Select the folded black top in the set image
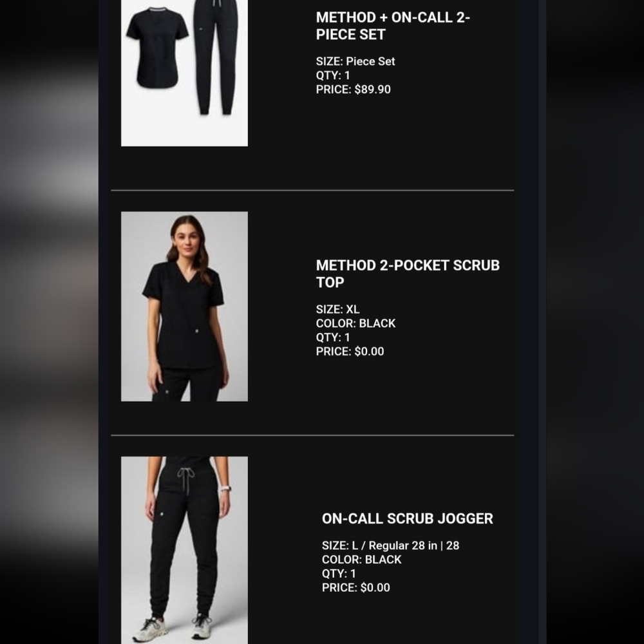644x644 pixels. click(x=157, y=48)
